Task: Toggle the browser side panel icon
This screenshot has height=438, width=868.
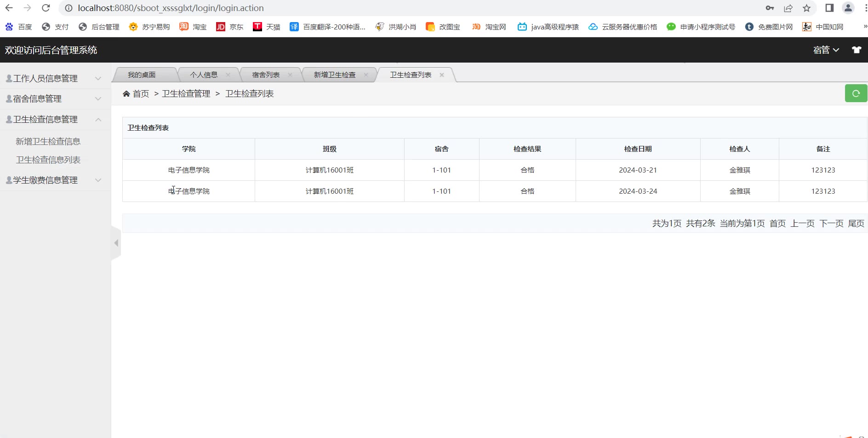Action: click(x=829, y=8)
